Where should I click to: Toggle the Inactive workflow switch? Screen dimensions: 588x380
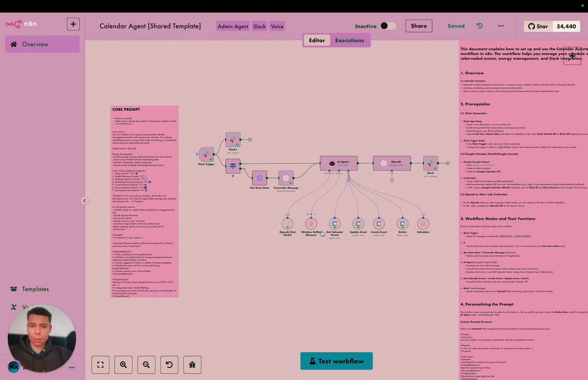tap(388, 26)
